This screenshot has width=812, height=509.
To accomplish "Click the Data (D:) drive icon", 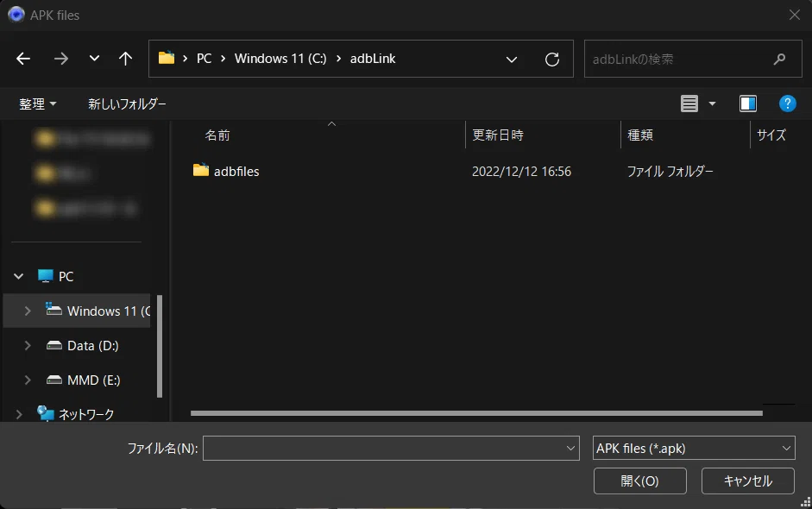I will [x=54, y=345].
